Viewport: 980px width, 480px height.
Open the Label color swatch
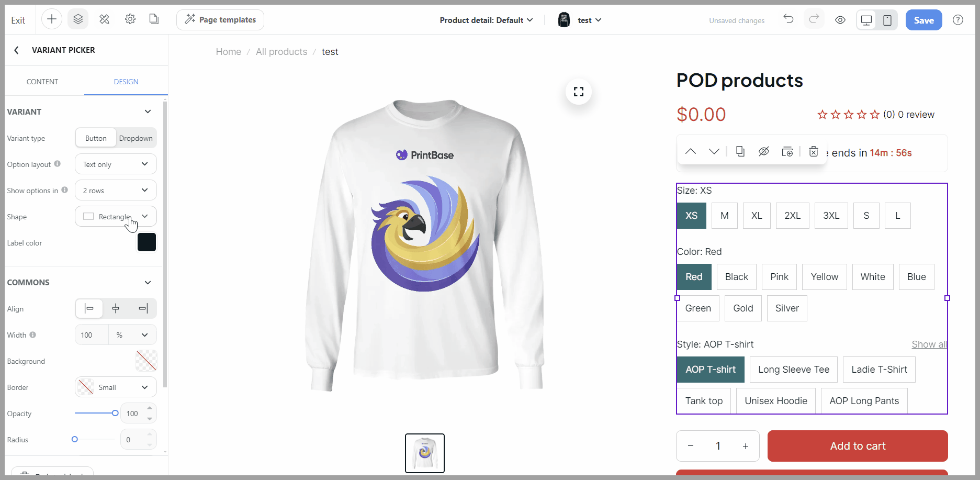click(x=147, y=242)
